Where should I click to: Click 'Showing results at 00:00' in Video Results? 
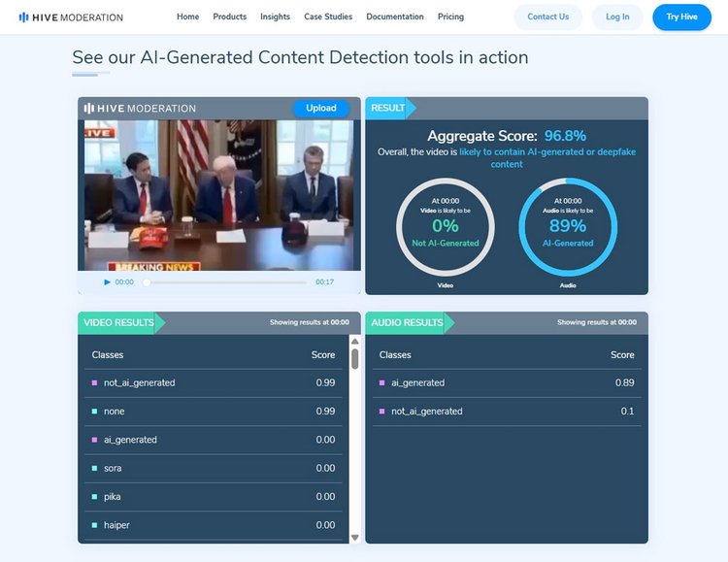310,322
